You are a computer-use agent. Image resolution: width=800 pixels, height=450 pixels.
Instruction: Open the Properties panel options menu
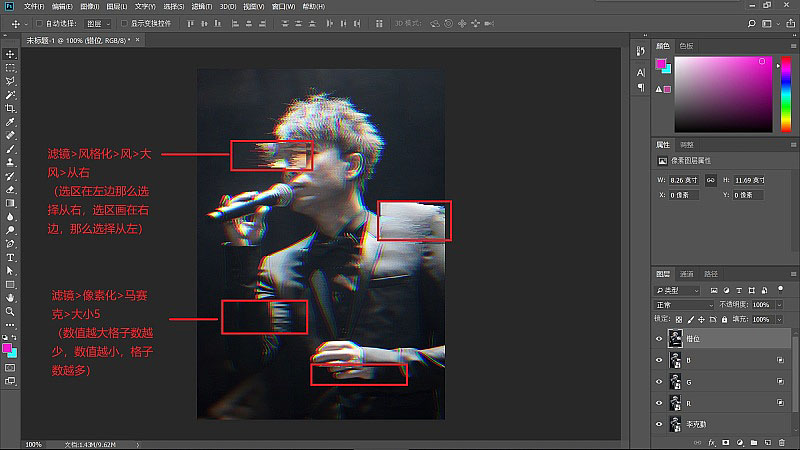click(x=793, y=145)
